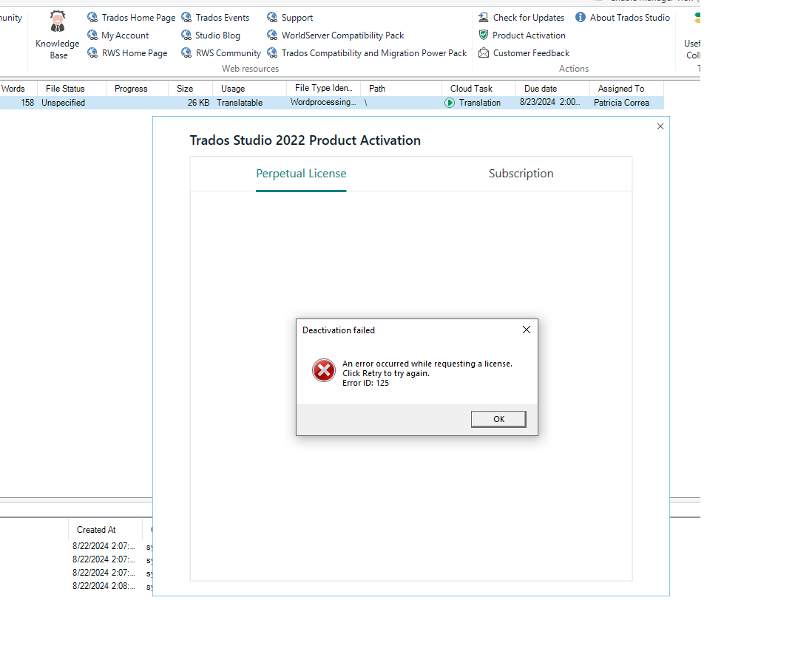Open Trados Events link

click(x=215, y=18)
